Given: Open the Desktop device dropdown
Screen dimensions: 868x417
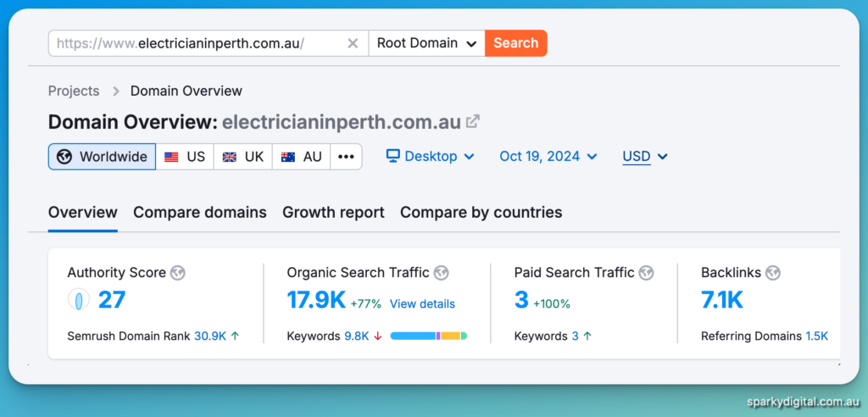Looking at the screenshot, I should (430, 156).
